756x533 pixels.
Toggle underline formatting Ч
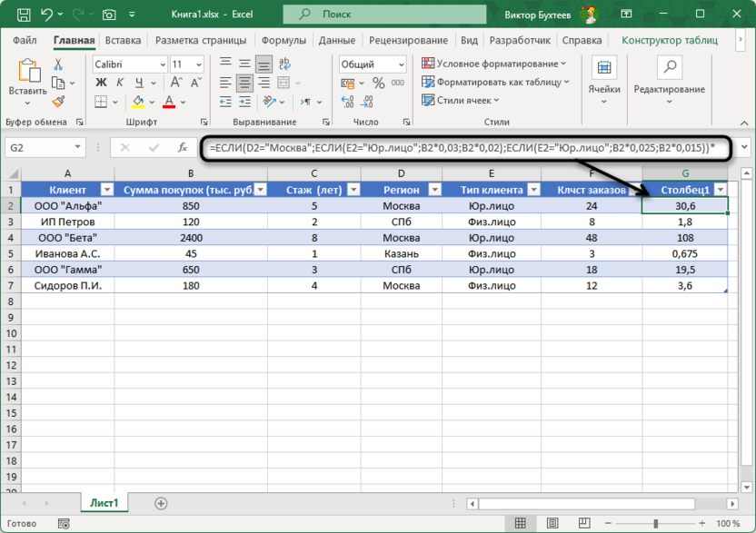click(139, 84)
